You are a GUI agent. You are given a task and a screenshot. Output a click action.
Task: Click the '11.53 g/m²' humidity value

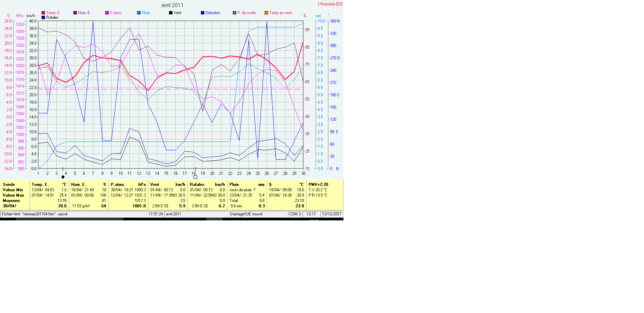coord(81,206)
